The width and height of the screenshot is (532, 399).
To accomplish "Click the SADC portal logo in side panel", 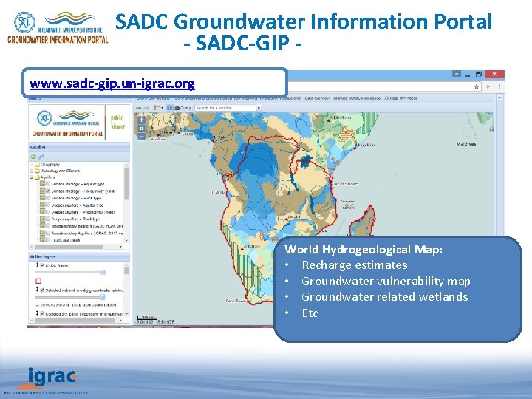I will 67,123.
